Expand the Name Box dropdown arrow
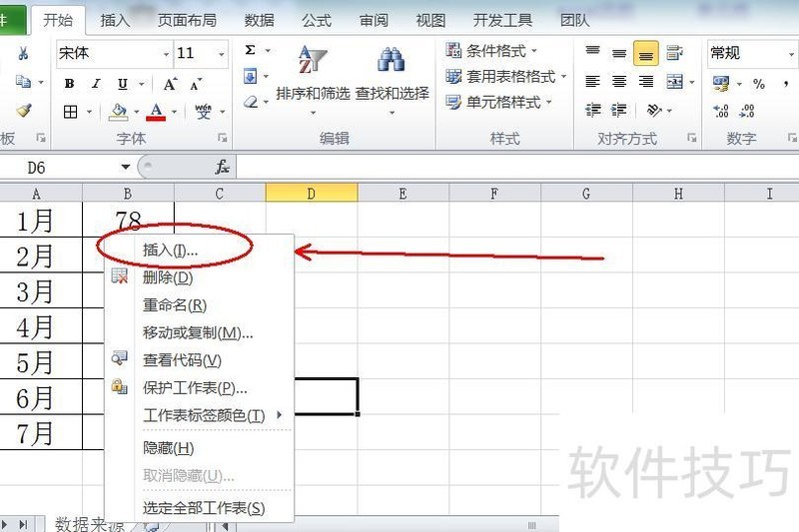Image resolution: width=799 pixels, height=532 pixels. (x=126, y=167)
